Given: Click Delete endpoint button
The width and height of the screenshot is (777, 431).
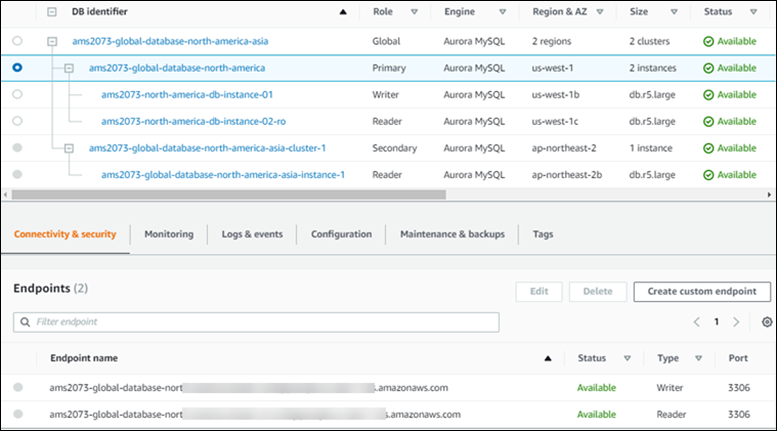Looking at the screenshot, I should coord(598,292).
